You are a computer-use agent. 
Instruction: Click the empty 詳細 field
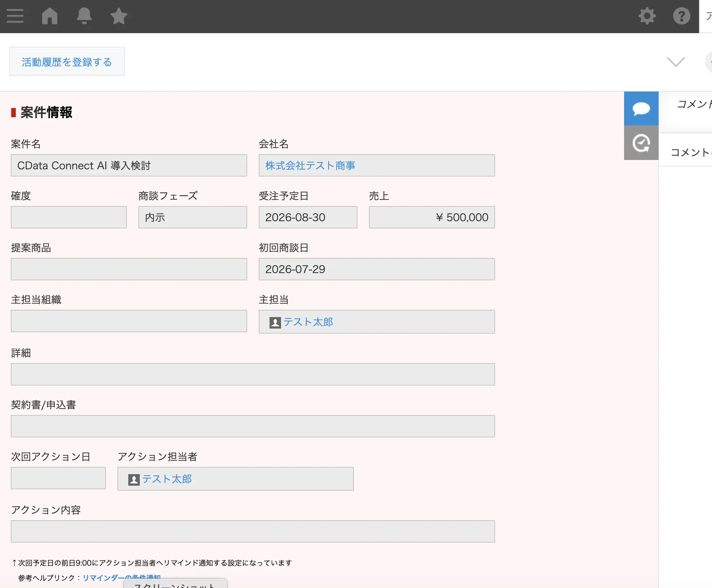[253, 374]
